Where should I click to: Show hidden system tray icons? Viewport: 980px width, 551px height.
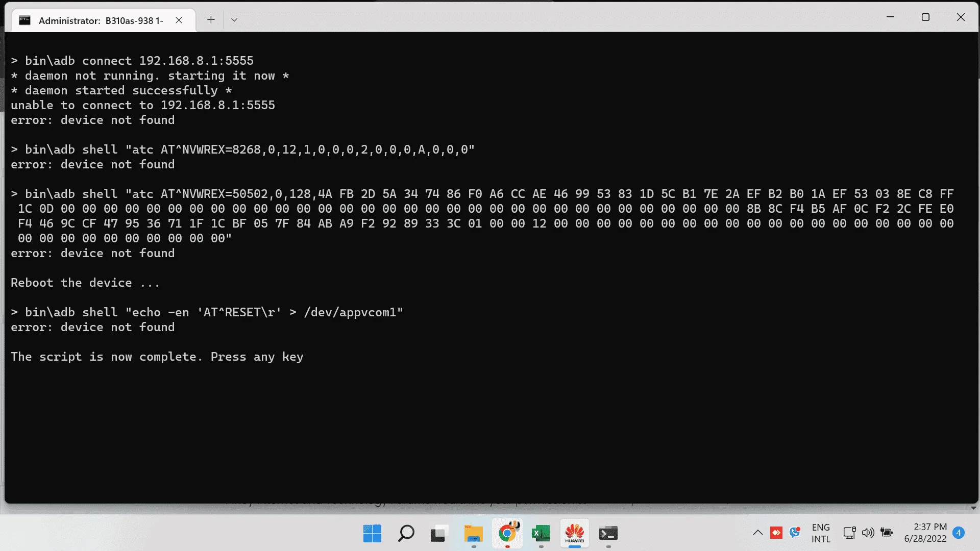pyautogui.click(x=758, y=533)
